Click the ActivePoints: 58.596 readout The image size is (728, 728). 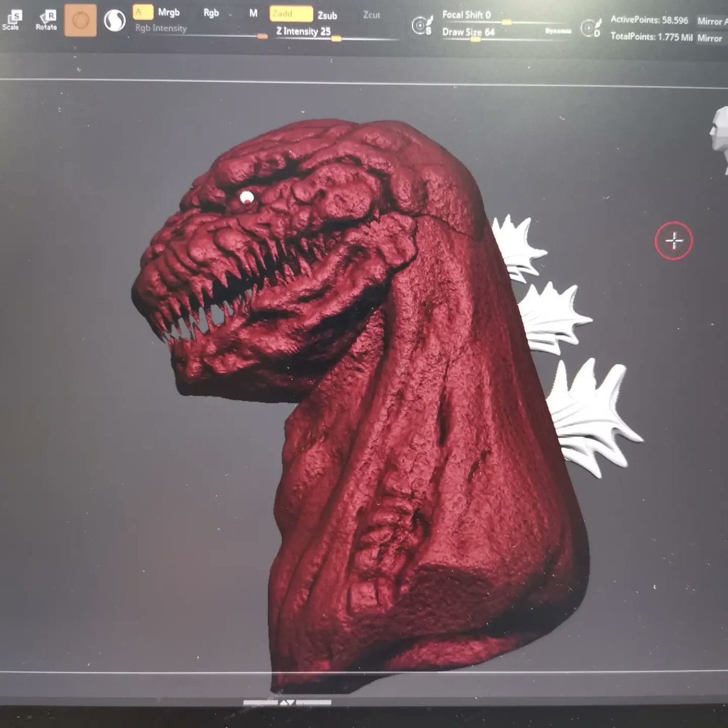click(649, 20)
